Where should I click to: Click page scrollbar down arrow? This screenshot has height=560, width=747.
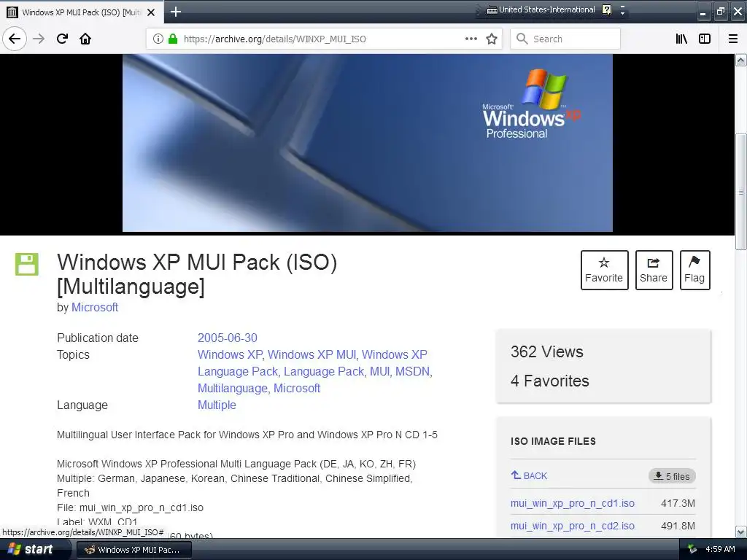(x=741, y=532)
